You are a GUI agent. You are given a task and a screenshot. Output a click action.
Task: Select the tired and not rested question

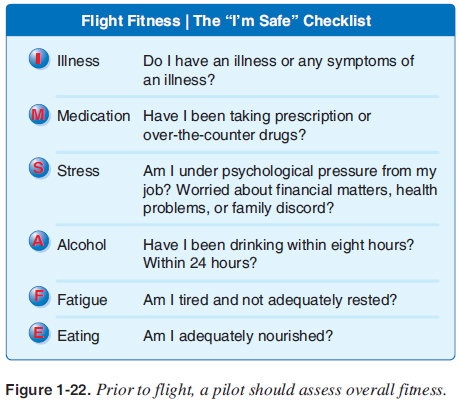coord(270,300)
